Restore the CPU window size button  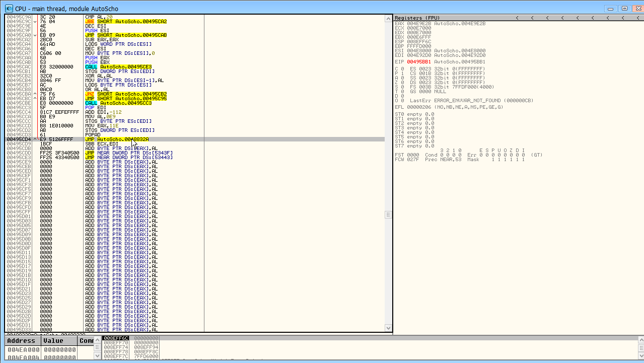tap(625, 9)
